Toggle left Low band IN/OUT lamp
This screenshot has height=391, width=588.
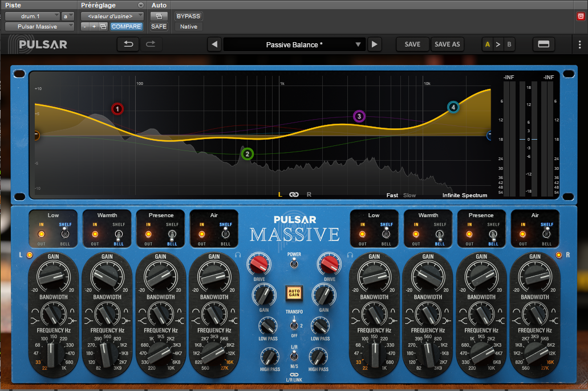41,234
